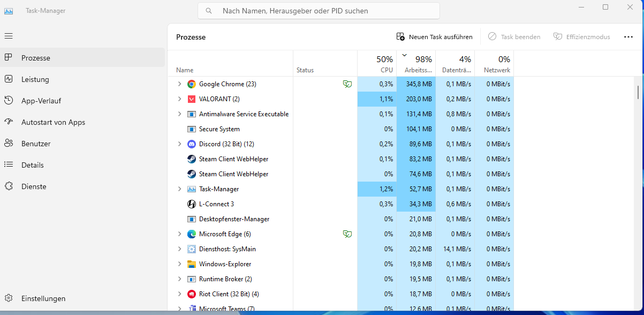This screenshot has width=644, height=315.
Task: Click the Riot Client process icon
Action: click(x=192, y=294)
